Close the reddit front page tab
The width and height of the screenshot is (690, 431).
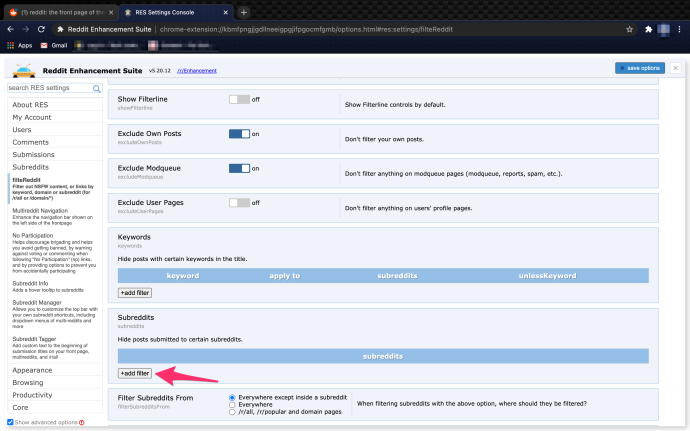point(111,12)
